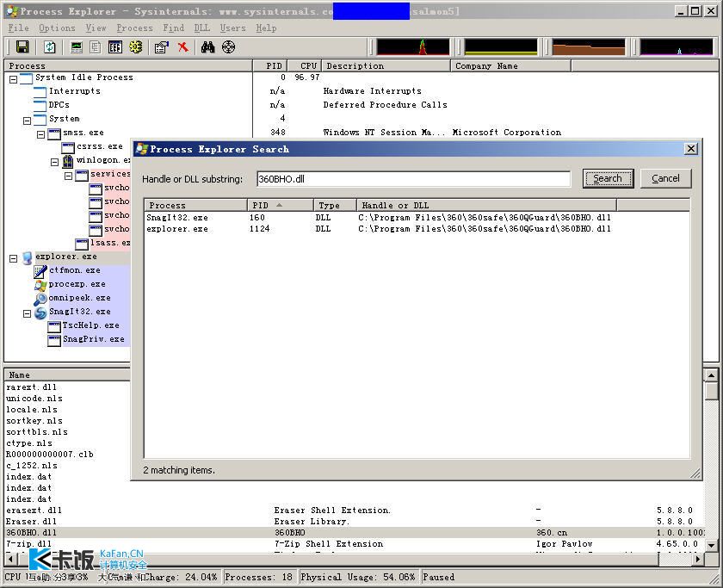Select 360BHO.dll in the lower pane
The image size is (723, 588).
pos(354,533)
